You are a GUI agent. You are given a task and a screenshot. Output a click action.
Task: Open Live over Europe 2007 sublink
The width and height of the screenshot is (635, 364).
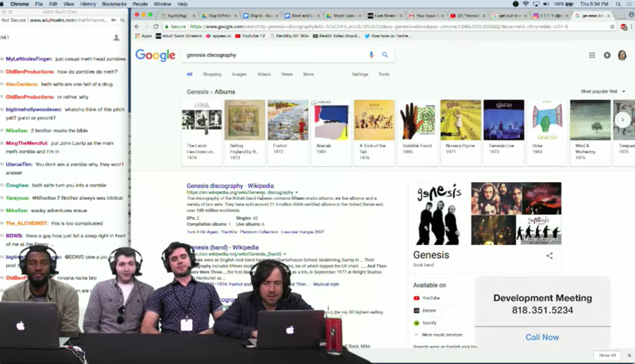coord(303,232)
